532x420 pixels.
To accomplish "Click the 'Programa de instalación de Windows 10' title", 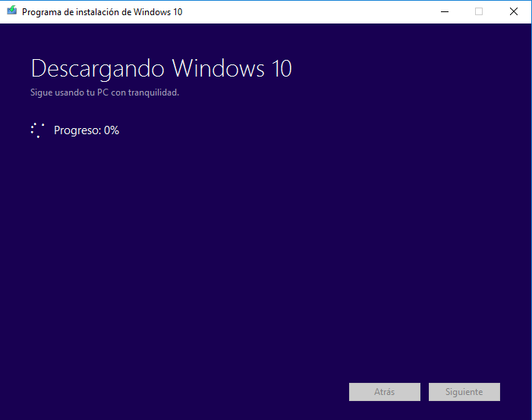I will [x=102, y=12].
